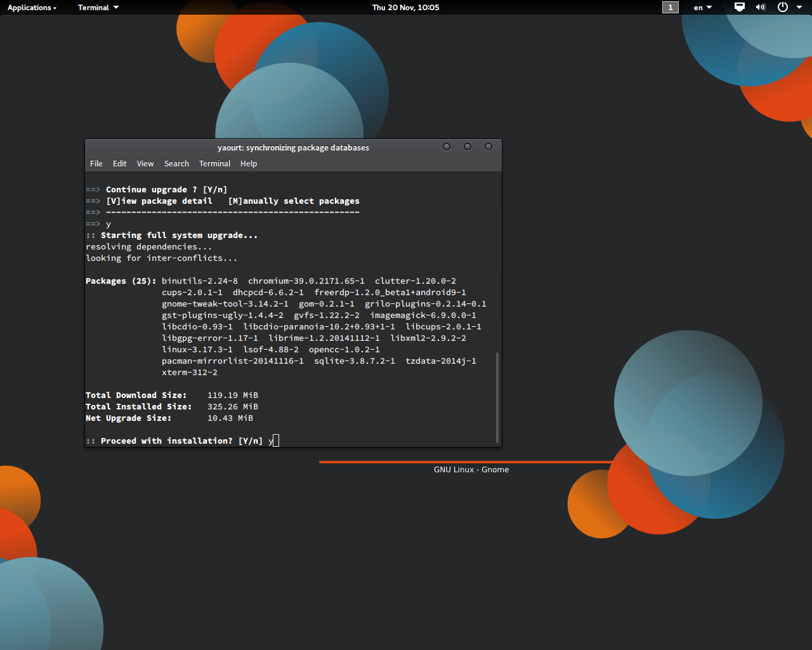Click the text 'pacman-mirrorlist-20141116-1'
The image size is (812, 650).
point(233,361)
